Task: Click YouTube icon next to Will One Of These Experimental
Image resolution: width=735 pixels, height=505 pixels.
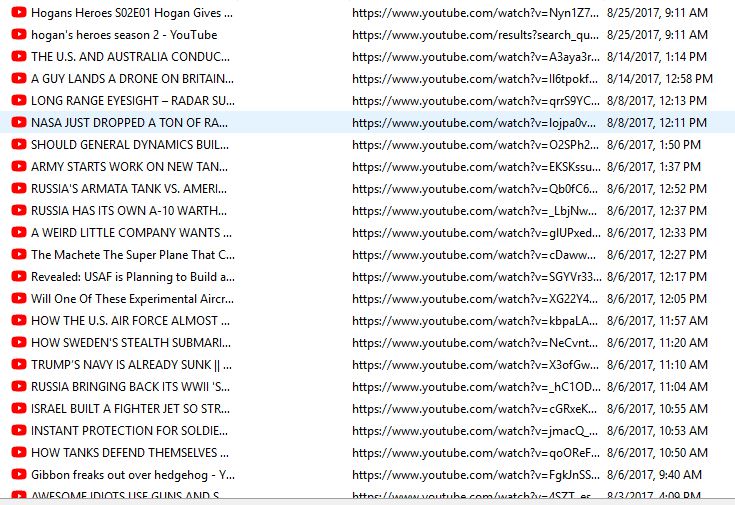Action: [x=19, y=299]
